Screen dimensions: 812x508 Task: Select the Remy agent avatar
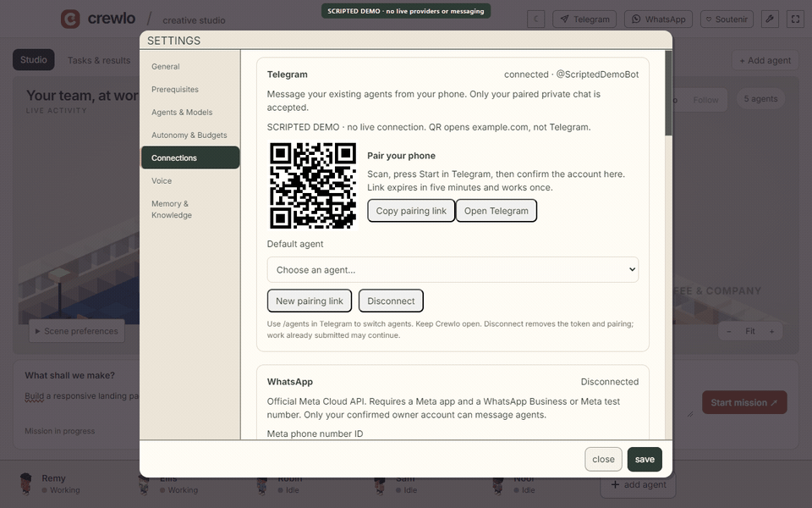coord(26,483)
